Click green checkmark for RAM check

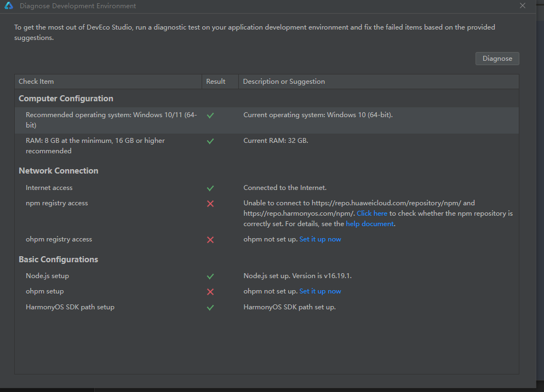pos(210,141)
